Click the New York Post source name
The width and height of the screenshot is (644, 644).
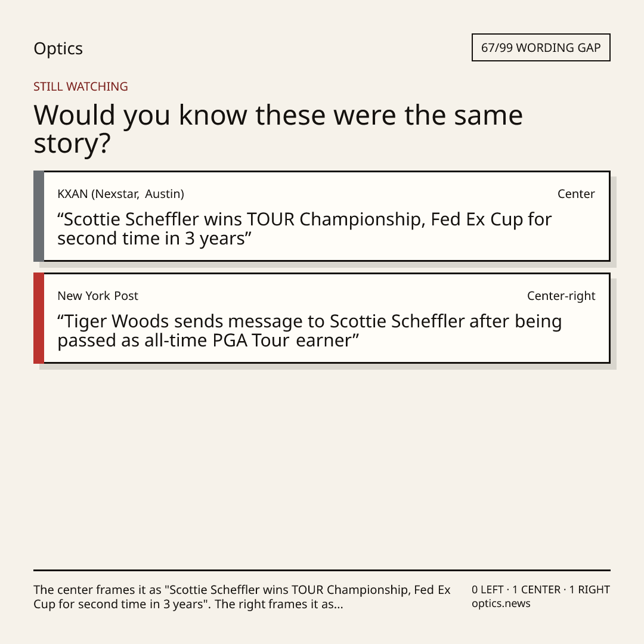(x=98, y=296)
